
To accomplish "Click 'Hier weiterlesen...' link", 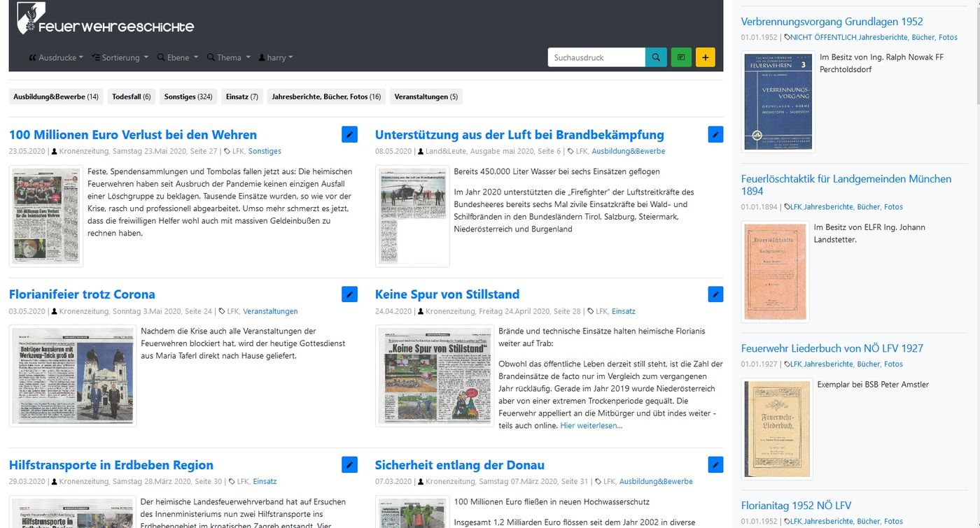I will point(591,425).
